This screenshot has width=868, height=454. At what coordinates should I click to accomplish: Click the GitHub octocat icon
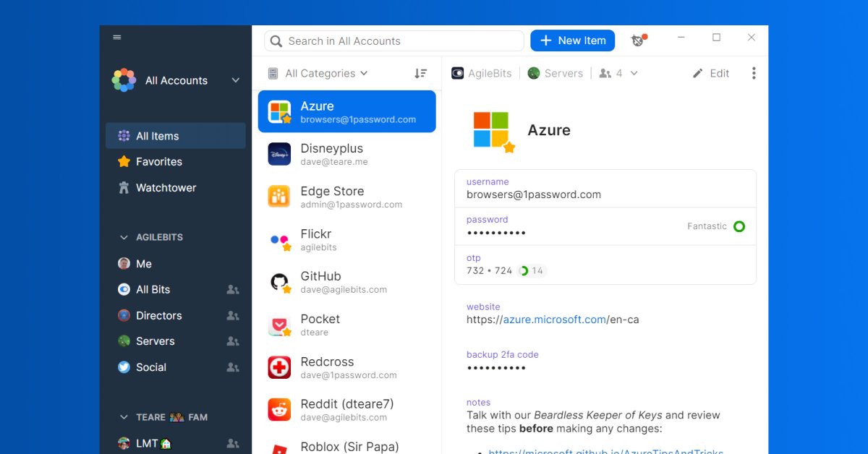pyautogui.click(x=279, y=282)
